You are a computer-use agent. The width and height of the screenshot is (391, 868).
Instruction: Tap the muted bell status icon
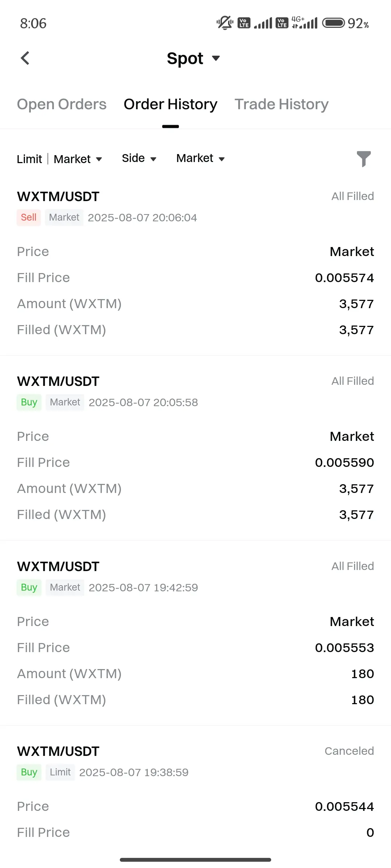tap(225, 23)
